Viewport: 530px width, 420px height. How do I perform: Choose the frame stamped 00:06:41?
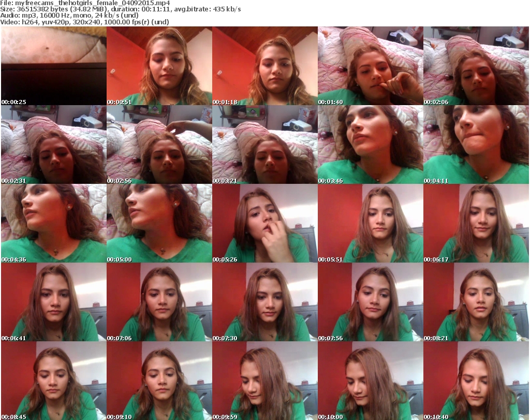pos(54,302)
